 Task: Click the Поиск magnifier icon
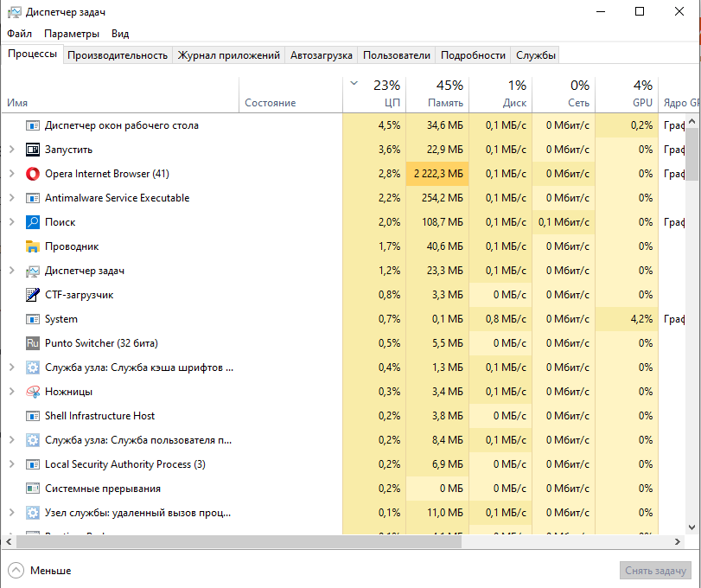click(32, 221)
